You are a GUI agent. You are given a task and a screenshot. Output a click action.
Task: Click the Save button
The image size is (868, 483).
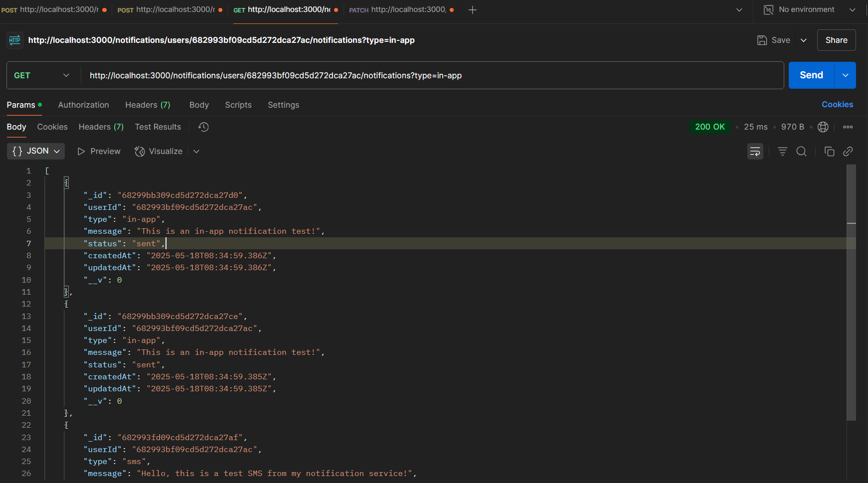[774, 40]
